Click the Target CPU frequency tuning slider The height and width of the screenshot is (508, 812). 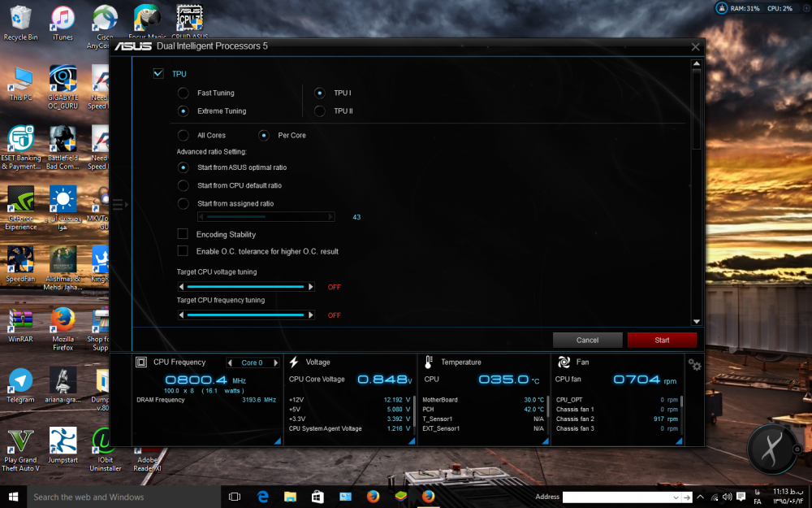pyautogui.click(x=245, y=315)
